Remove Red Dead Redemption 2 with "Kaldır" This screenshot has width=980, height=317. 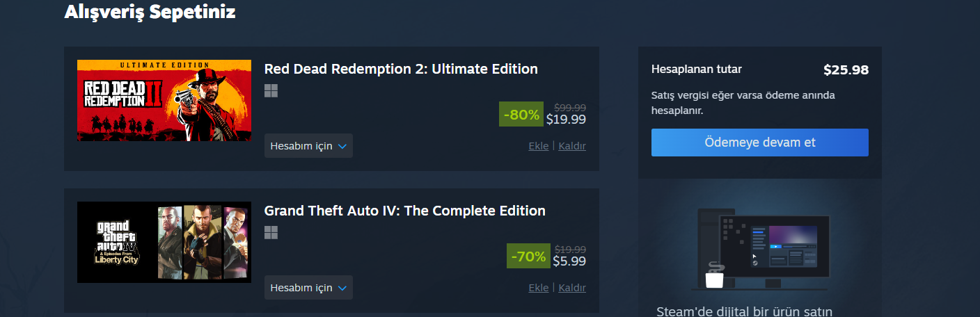[x=572, y=146]
